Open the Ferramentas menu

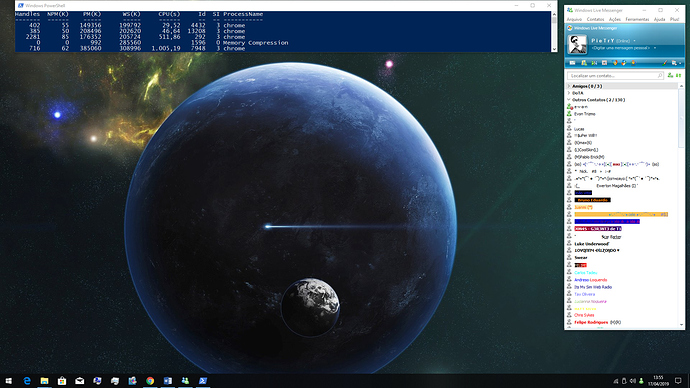[637, 19]
